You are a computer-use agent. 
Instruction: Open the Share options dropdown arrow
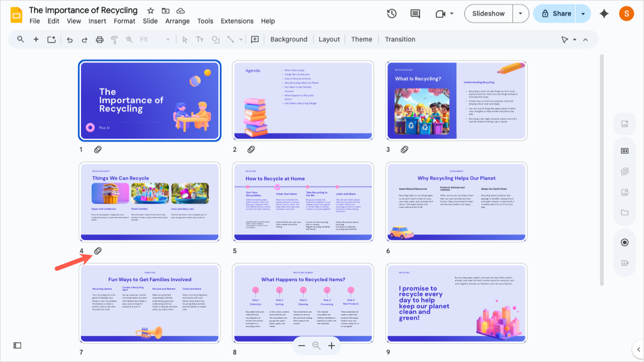click(x=583, y=13)
